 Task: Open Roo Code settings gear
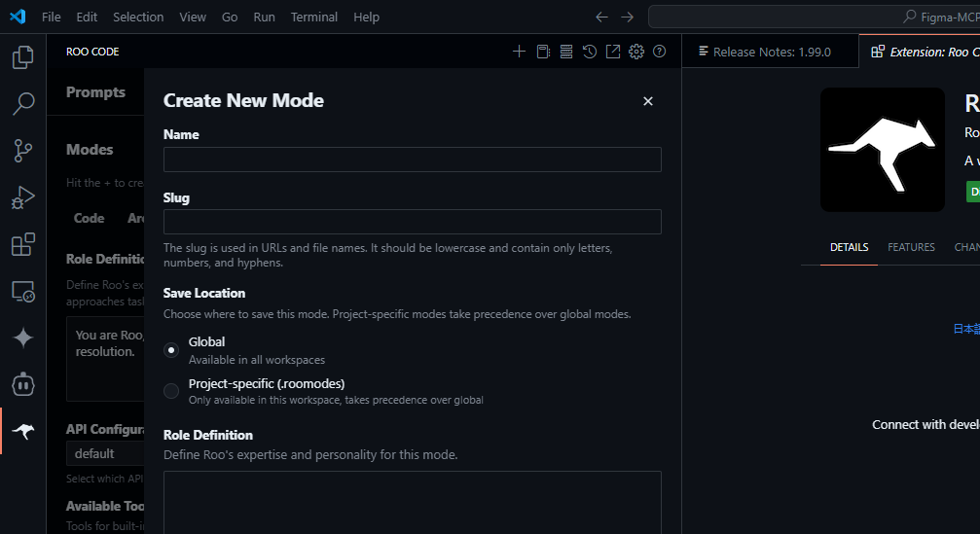tap(636, 52)
